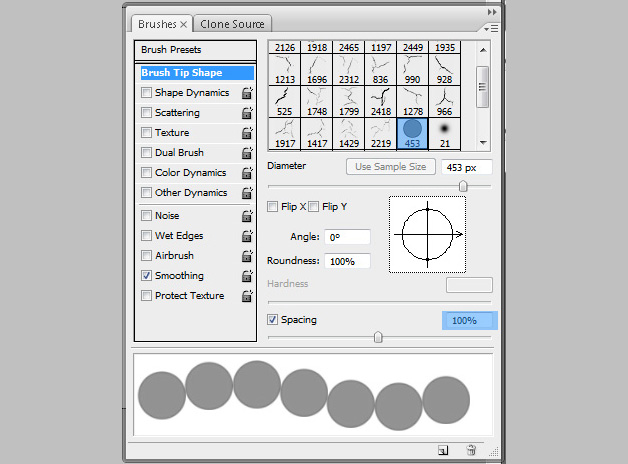The height and width of the screenshot is (464, 628).
Task: Check the Dual Brush option
Action: tap(146, 153)
